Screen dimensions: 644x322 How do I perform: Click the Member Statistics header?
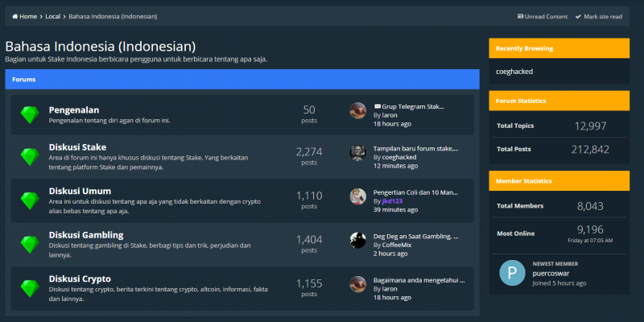click(559, 180)
